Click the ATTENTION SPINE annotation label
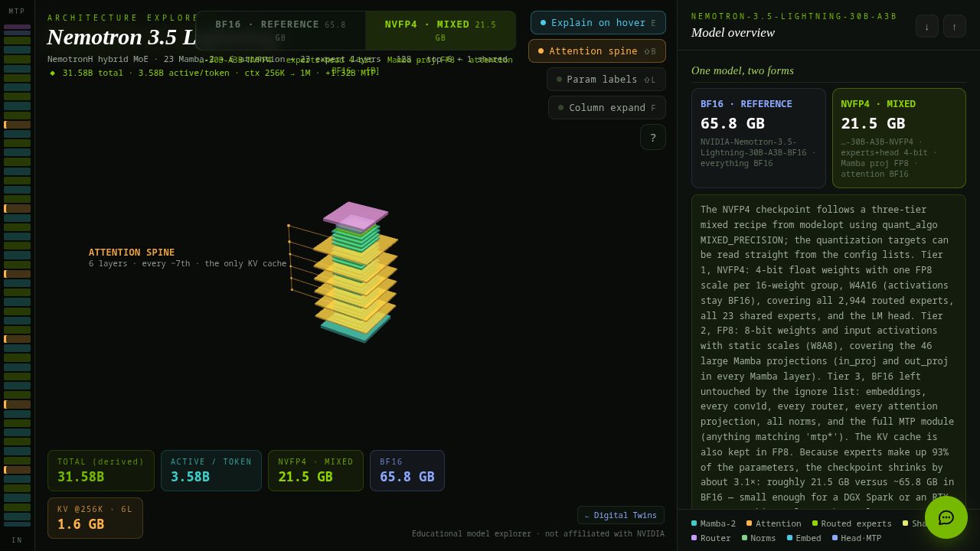This screenshot has width=980, height=551. click(x=132, y=253)
